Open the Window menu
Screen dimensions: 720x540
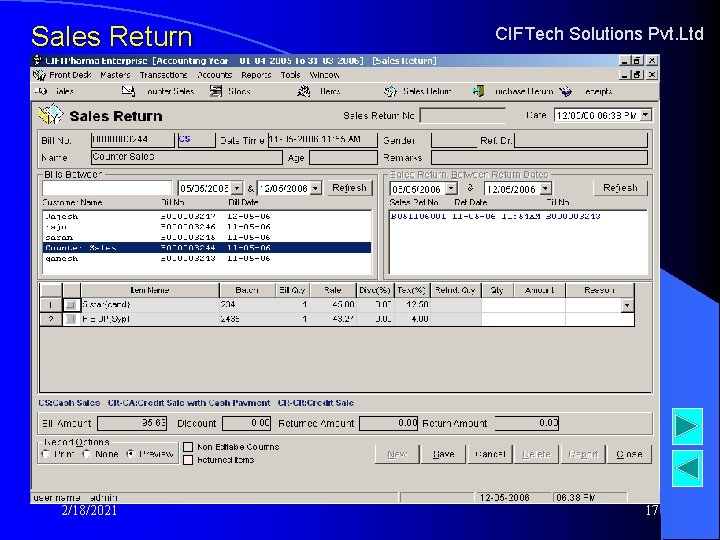tap(325, 75)
